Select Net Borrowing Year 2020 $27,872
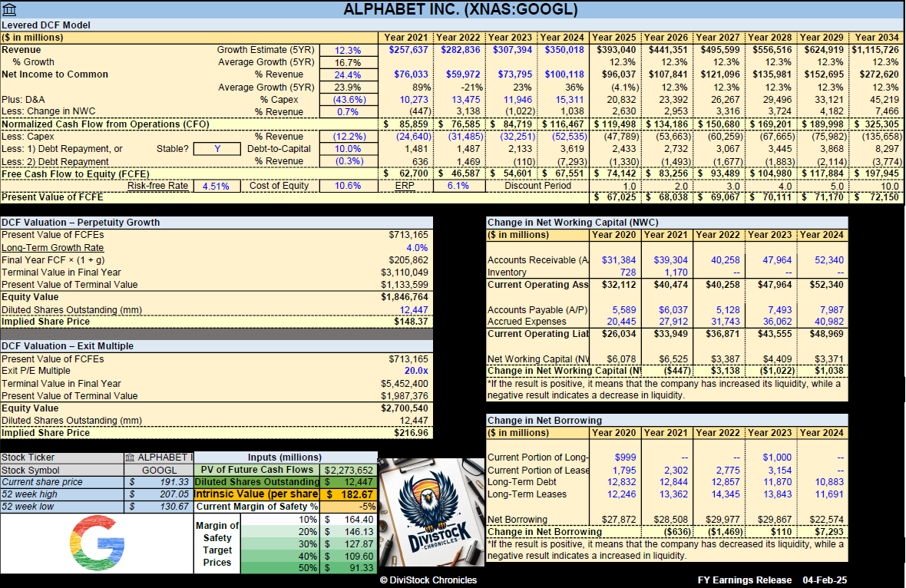The image size is (906, 588). click(x=618, y=519)
